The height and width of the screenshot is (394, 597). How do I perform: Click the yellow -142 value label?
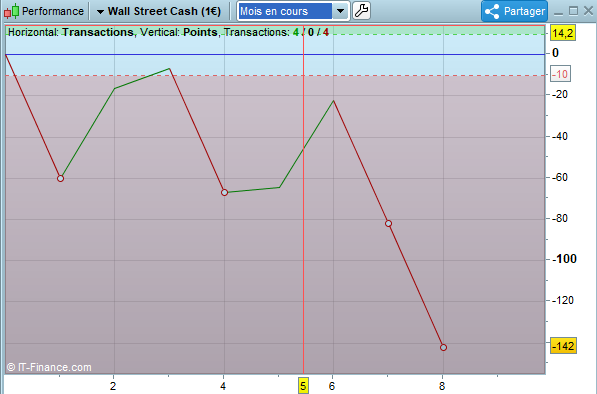point(563,346)
